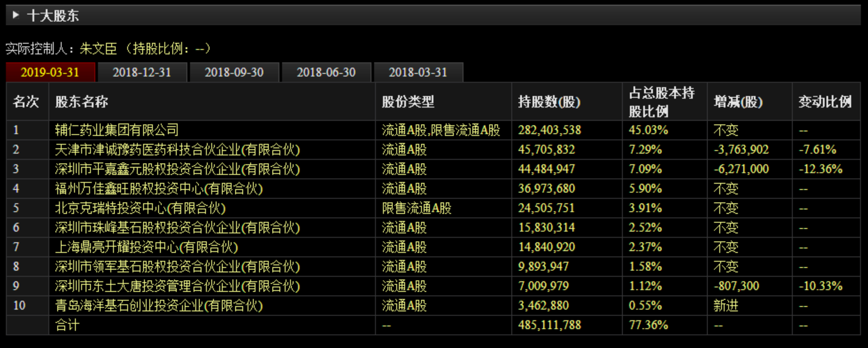Click the 增减(股) column header

coord(738,102)
